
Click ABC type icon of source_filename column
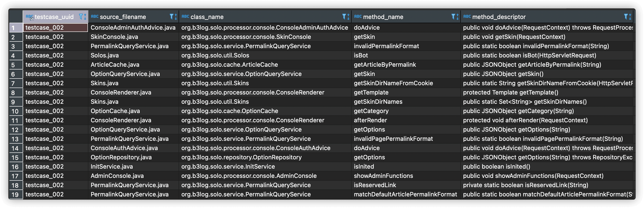(95, 16)
